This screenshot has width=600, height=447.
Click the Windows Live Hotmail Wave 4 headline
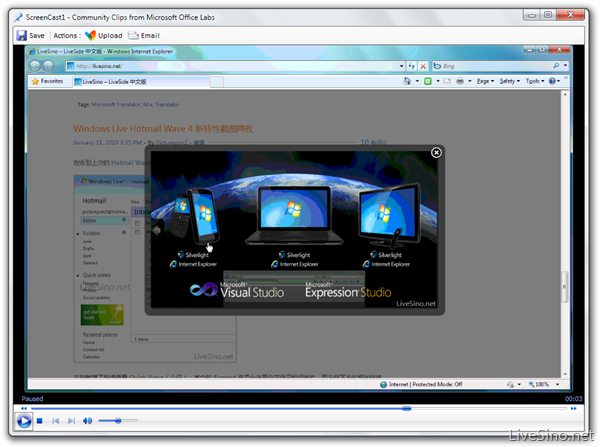(163, 129)
